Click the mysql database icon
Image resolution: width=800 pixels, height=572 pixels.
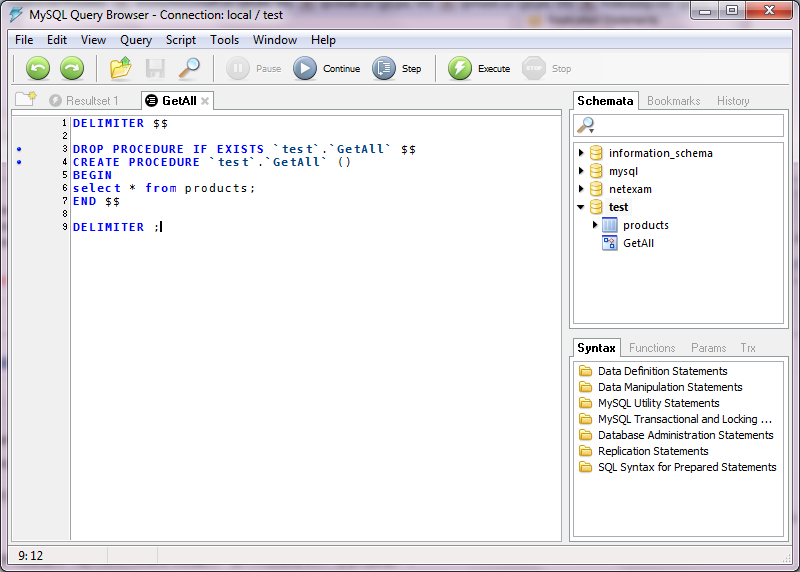[x=596, y=171]
